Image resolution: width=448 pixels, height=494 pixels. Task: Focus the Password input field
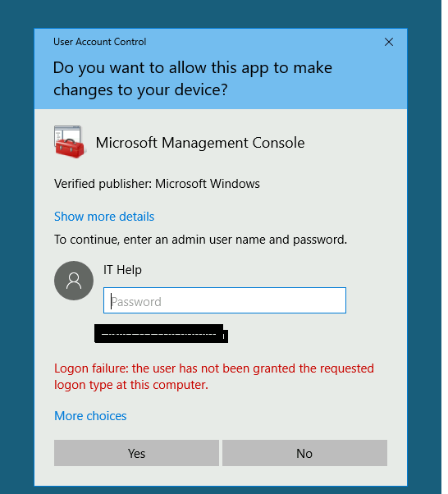(x=225, y=300)
